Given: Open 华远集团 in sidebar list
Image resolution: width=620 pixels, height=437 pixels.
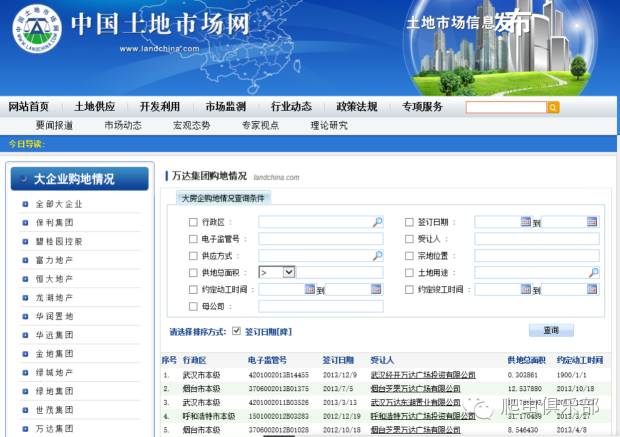Looking at the screenshot, I should [x=54, y=335].
